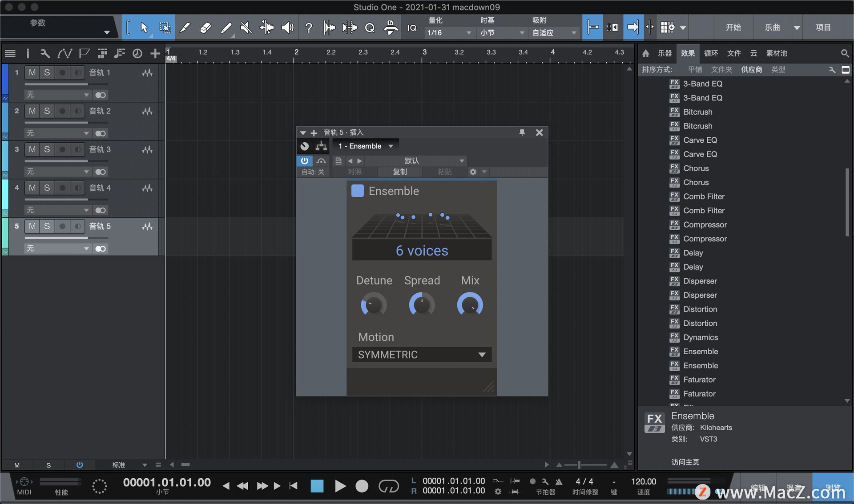
Task: Click the Spread knob
Action: click(x=422, y=305)
